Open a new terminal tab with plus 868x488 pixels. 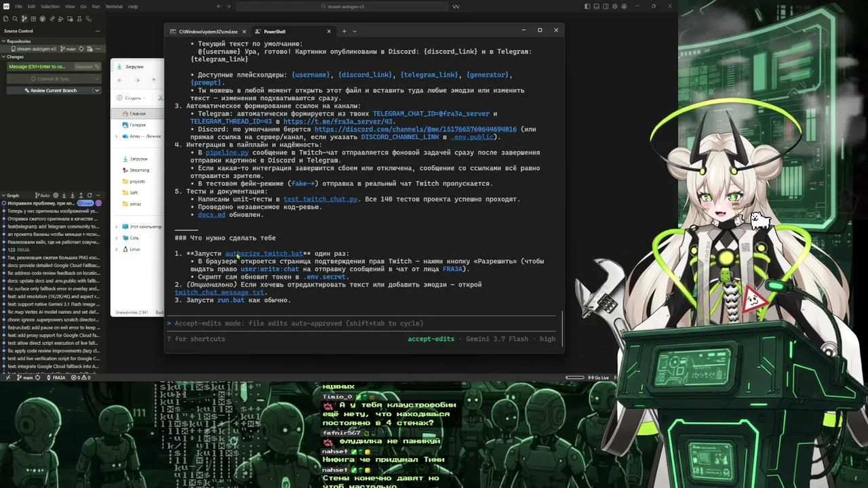[344, 31]
